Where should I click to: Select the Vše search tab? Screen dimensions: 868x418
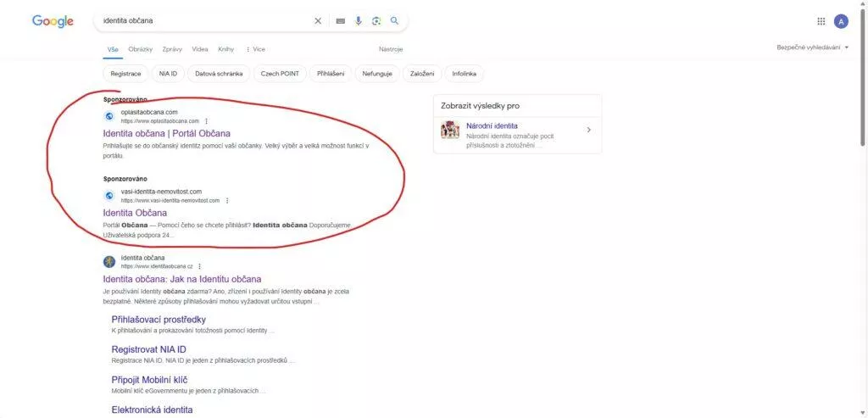click(113, 49)
